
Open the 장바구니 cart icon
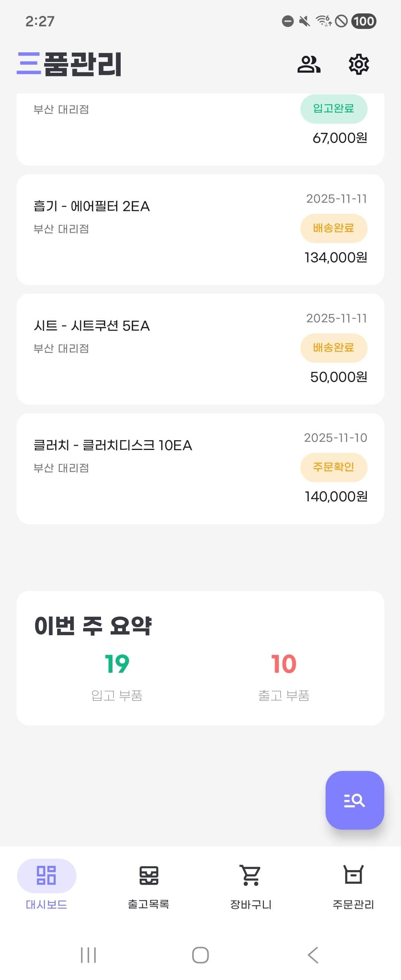[x=251, y=875]
